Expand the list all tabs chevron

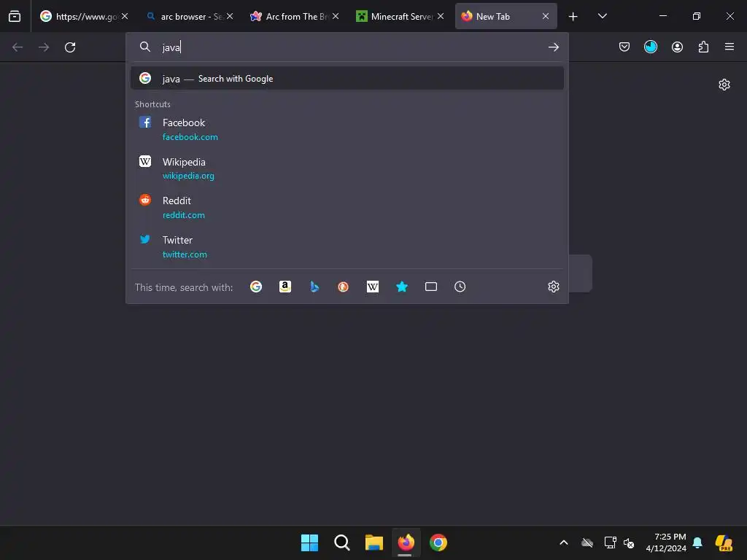(602, 16)
